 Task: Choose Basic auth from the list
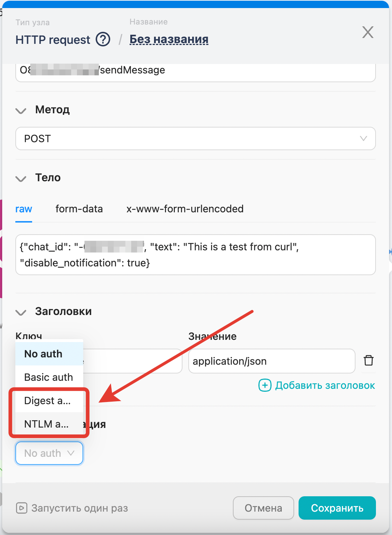click(49, 377)
